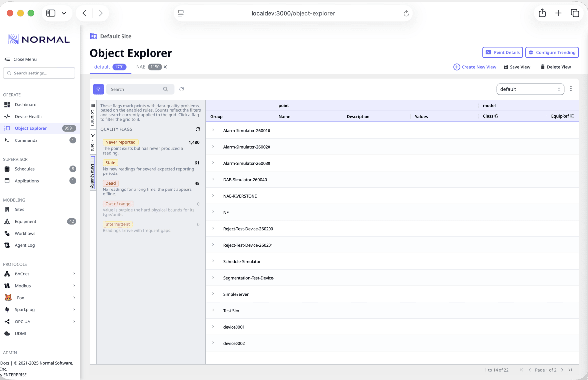588x380 pixels.
Task: Click the Agent Log icon
Action: point(7,245)
